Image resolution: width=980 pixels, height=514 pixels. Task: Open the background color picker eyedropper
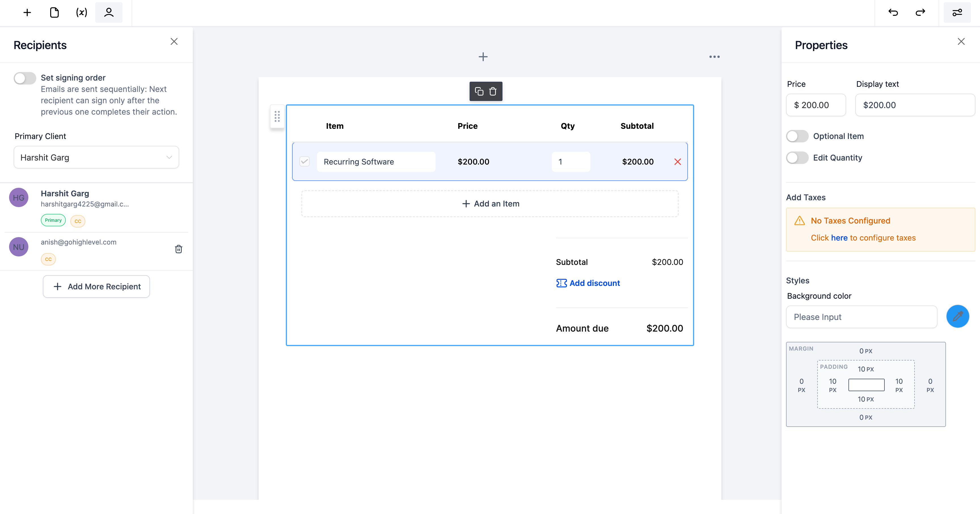tap(957, 316)
